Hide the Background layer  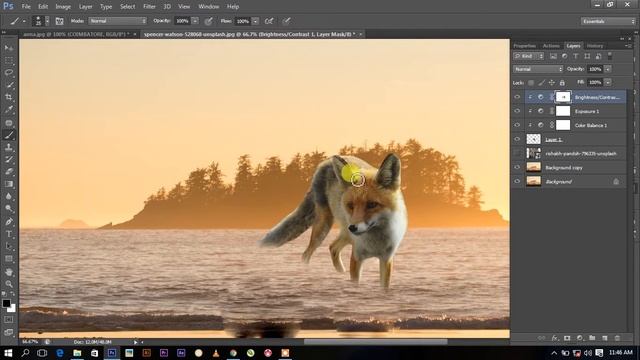click(x=517, y=181)
